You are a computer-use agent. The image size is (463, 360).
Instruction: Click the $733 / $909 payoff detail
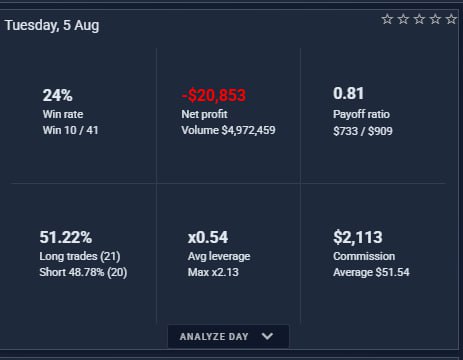click(x=363, y=131)
